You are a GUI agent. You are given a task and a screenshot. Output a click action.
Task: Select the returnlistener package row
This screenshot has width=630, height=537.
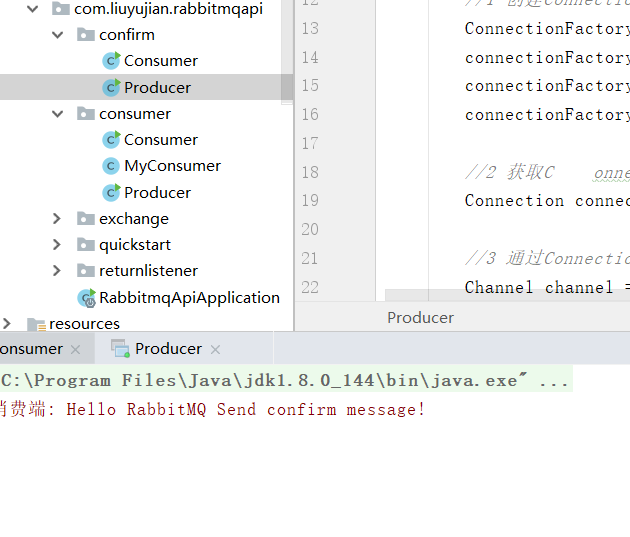148,271
